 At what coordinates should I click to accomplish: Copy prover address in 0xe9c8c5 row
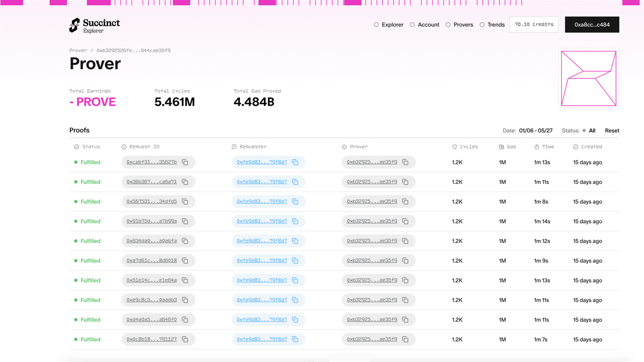[x=405, y=300]
